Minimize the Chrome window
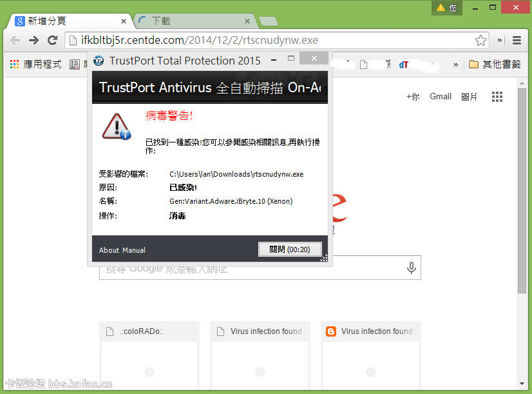Screen dimensions: 532x394 click(475, 8)
